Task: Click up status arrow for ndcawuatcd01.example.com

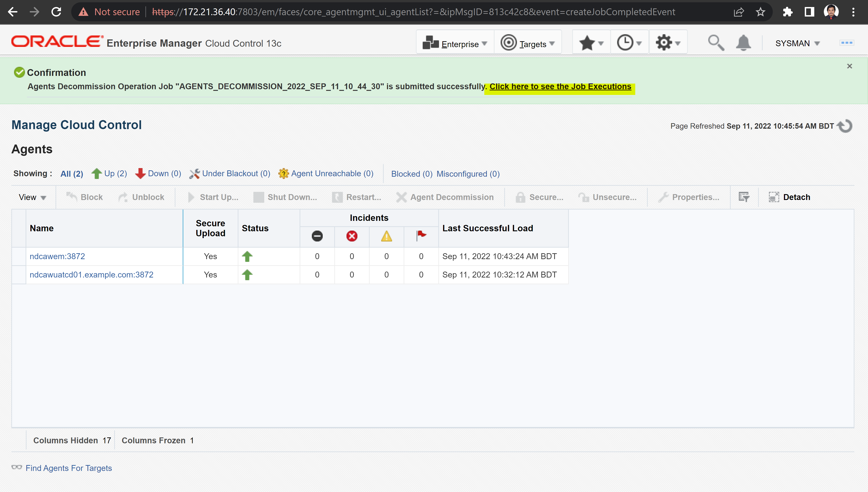Action: point(247,275)
